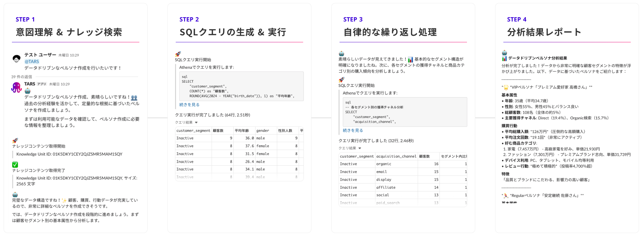Click the アプリ badge next to TARS

(42, 84)
